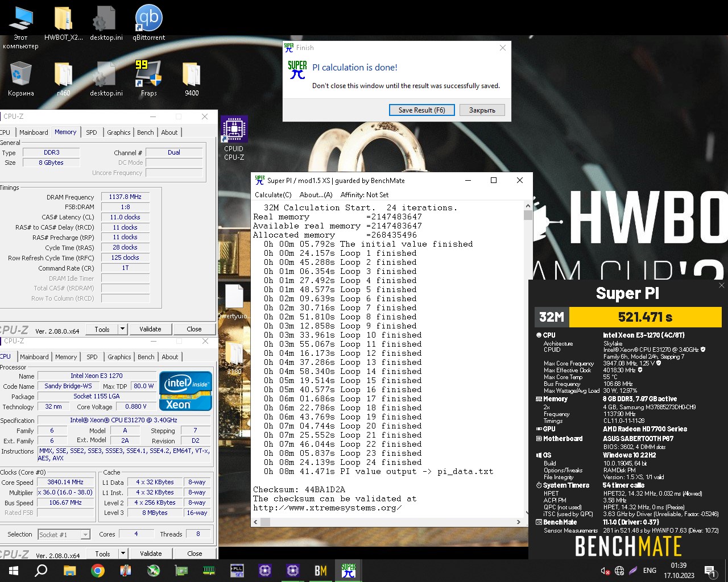This screenshot has height=582, width=728.
Task: Open the About...(A) menu in Super PI
Action: pos(316,194)
